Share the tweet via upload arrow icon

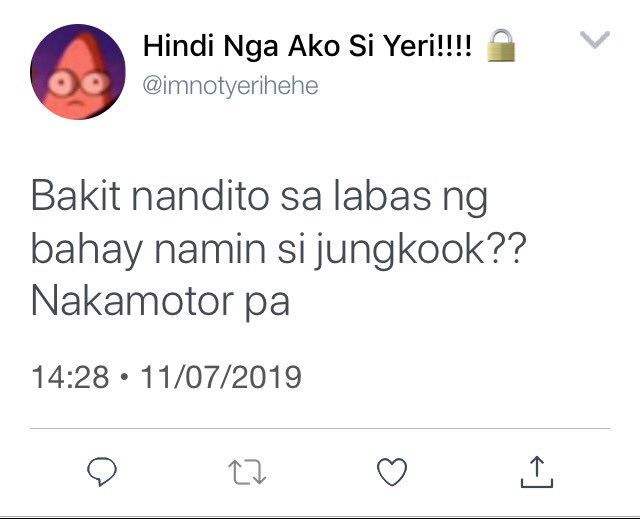click(537, 472)
